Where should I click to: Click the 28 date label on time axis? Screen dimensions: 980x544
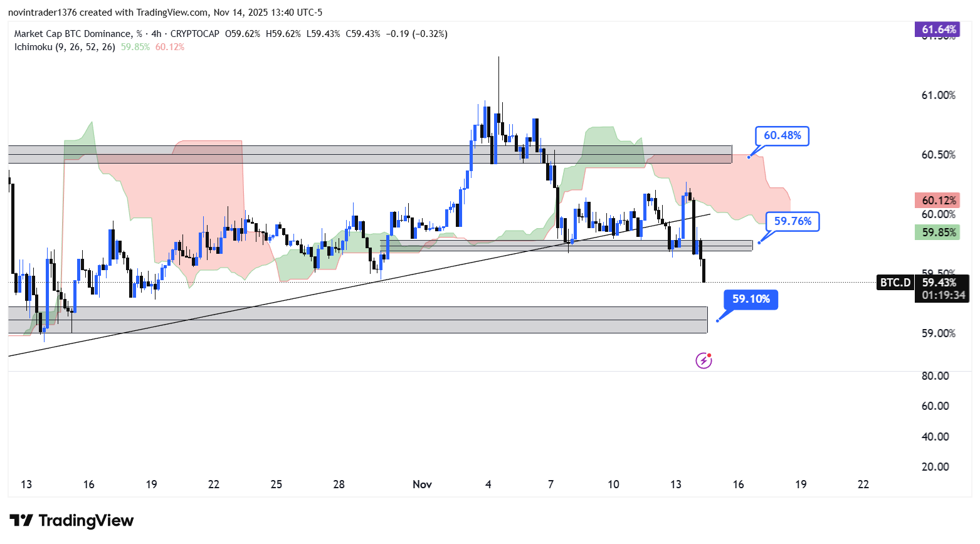(x=339, y=484)
